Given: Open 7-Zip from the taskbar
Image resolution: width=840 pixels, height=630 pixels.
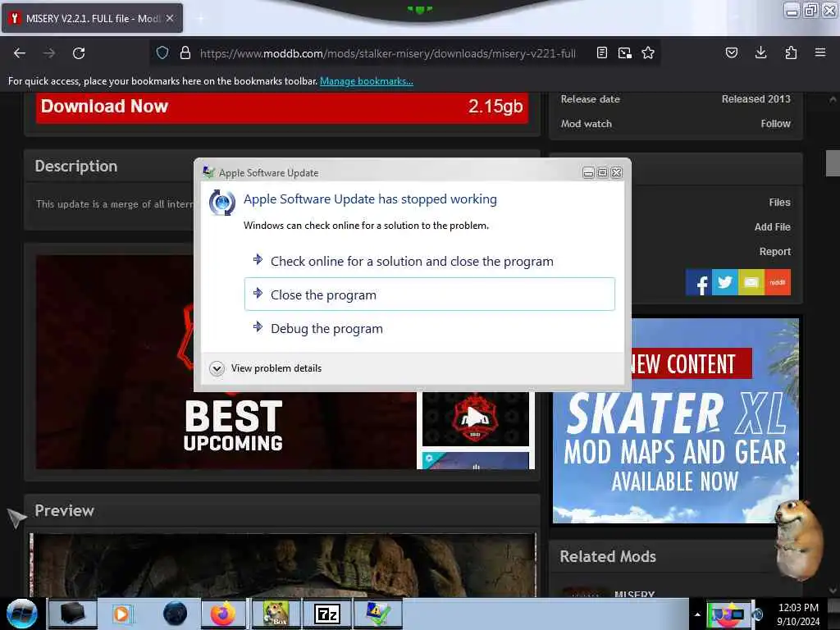Looking at the screenshot, I should [326, 614].
